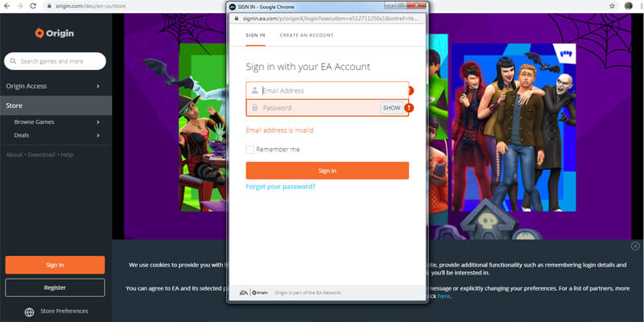644x322 pixels.
Task: Go forward in main Chrome window
Action: click(x=19, y=6)
